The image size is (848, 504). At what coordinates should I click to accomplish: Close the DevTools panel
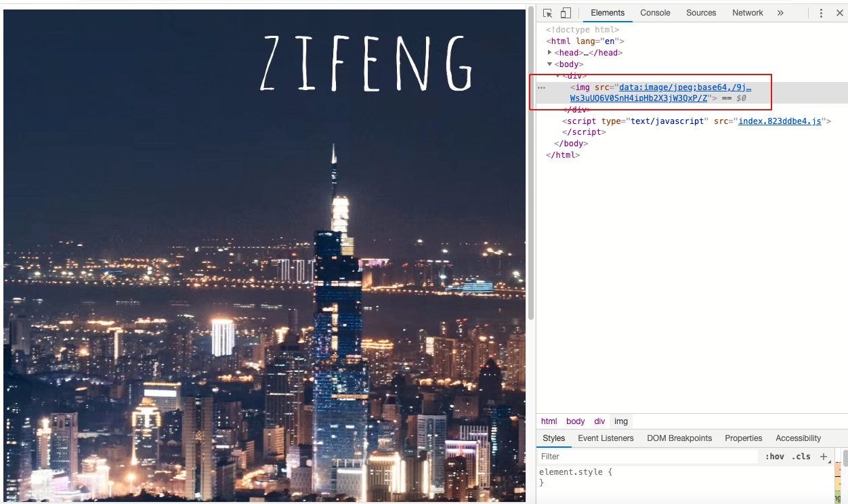point(840,13)
